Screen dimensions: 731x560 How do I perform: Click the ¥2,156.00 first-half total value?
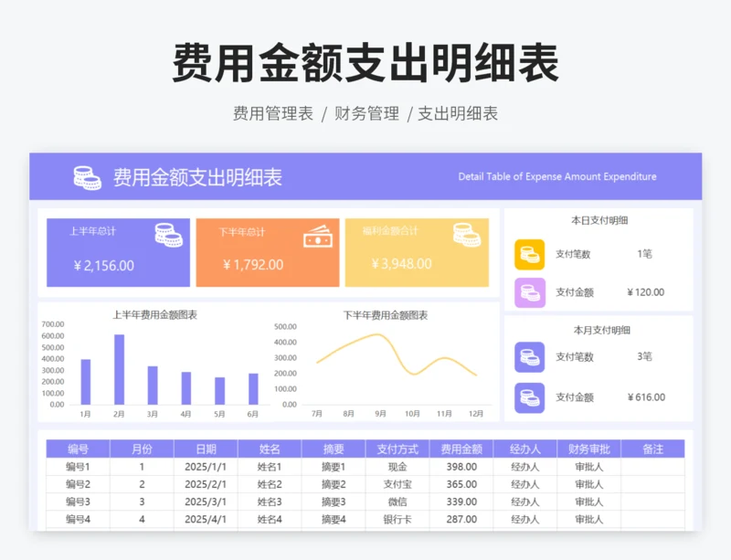click(104, 266)
